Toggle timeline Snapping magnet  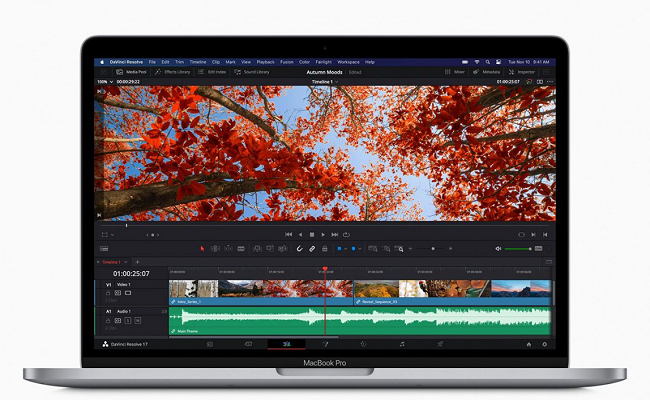click(x=299, y=249)
